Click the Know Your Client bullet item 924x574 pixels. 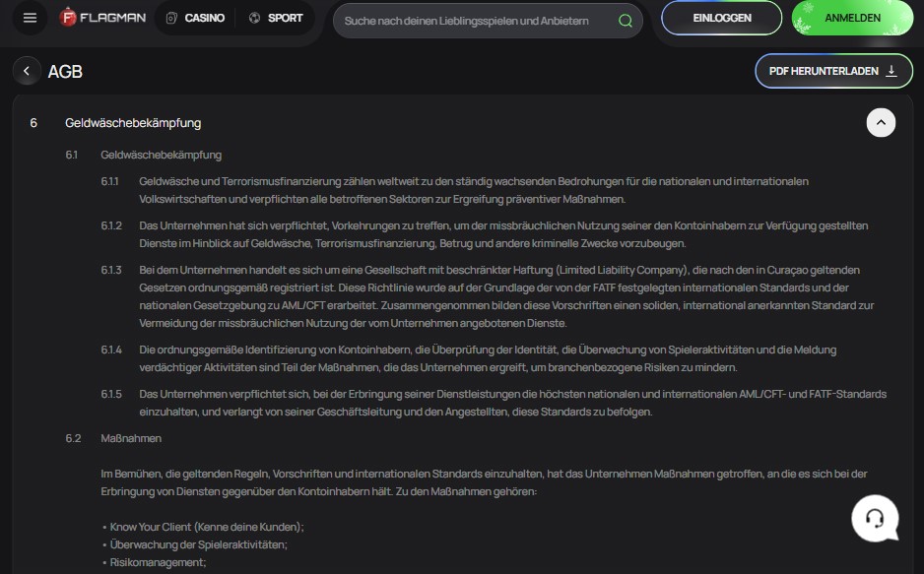(x=207, y=527)
